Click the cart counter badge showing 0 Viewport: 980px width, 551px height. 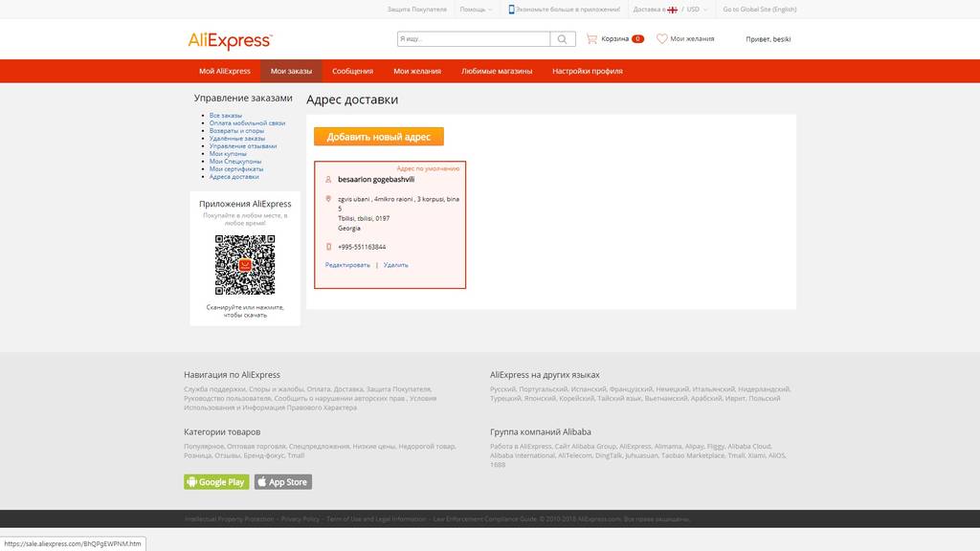point(637,38)
